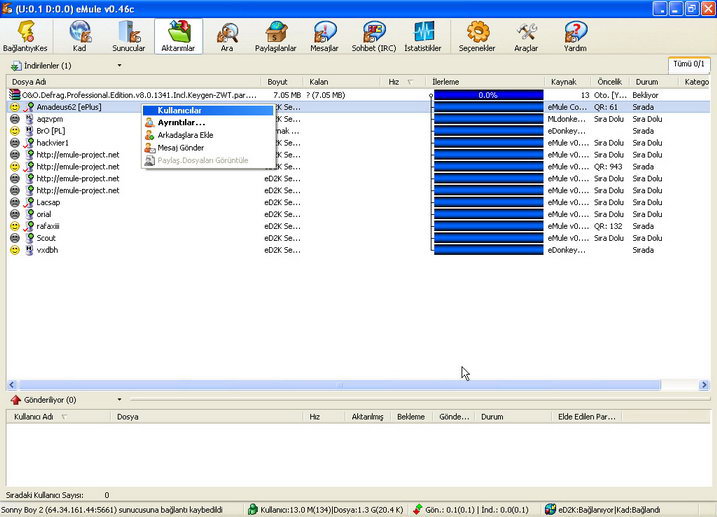Screen dimensions: 717x517
Task: Sort uploads by Kullanıcı Adı header
Action: (59, 416)
